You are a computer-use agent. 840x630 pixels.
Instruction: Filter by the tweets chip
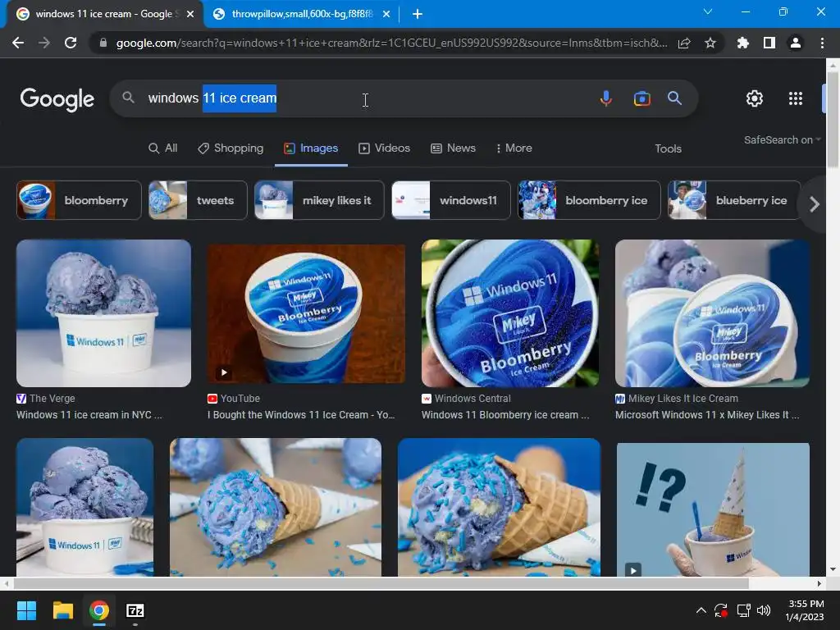198,200
